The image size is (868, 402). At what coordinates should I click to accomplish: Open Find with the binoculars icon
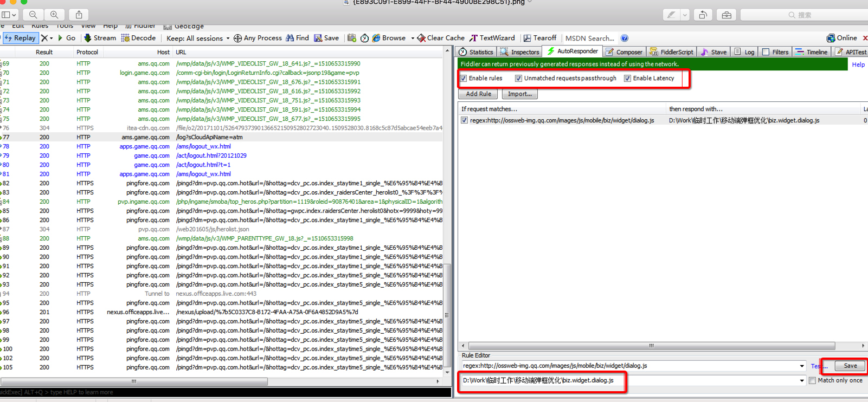pyautogui.click(x=290, y=38)
